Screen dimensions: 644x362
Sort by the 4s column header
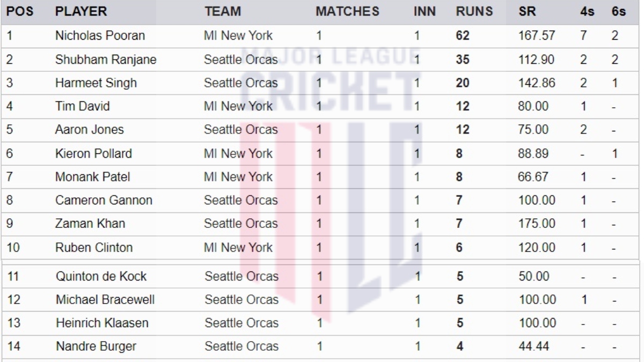point(587,11)
